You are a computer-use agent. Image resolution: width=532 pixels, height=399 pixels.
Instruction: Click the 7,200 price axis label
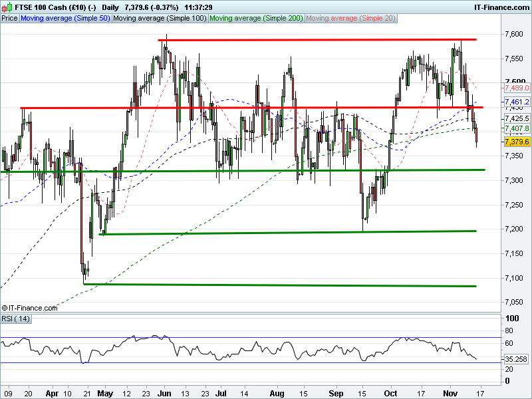point(514,229)
